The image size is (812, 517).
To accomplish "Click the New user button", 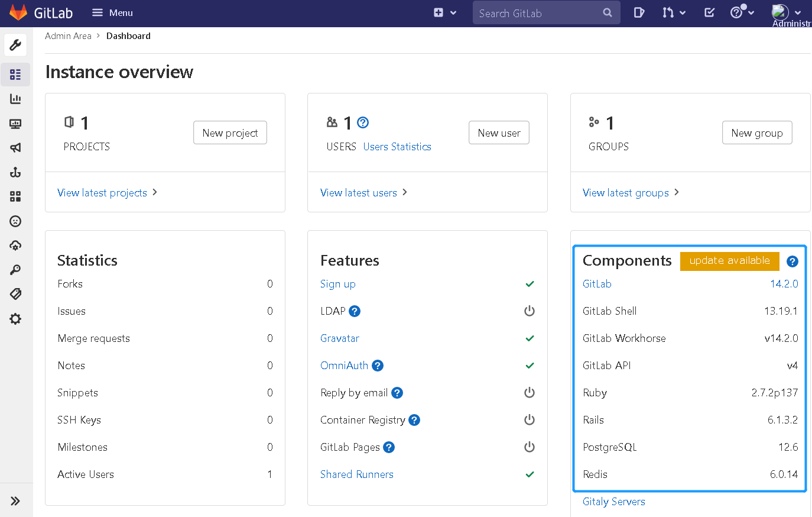I will [499, 133].
